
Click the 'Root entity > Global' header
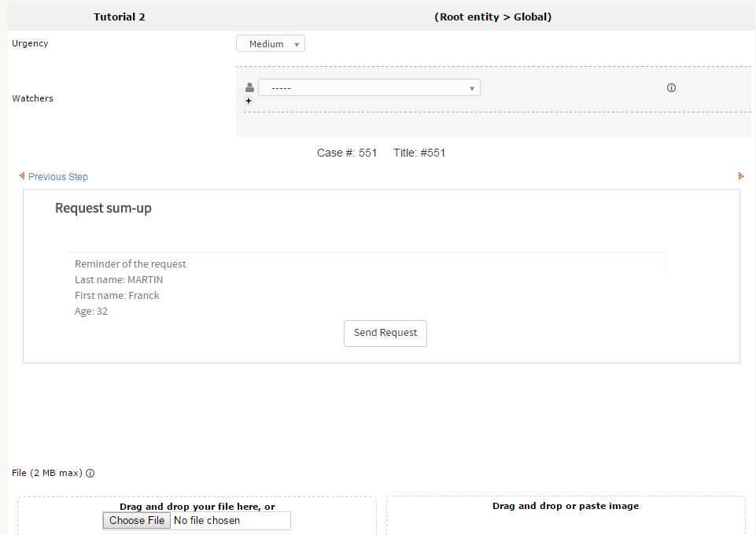click(492, 17)
